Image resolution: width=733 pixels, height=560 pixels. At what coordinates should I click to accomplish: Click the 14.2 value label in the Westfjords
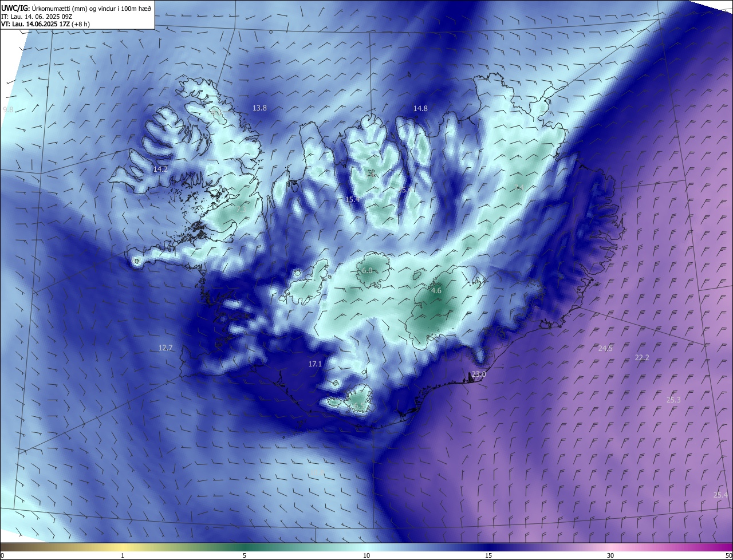coord(160,169)
